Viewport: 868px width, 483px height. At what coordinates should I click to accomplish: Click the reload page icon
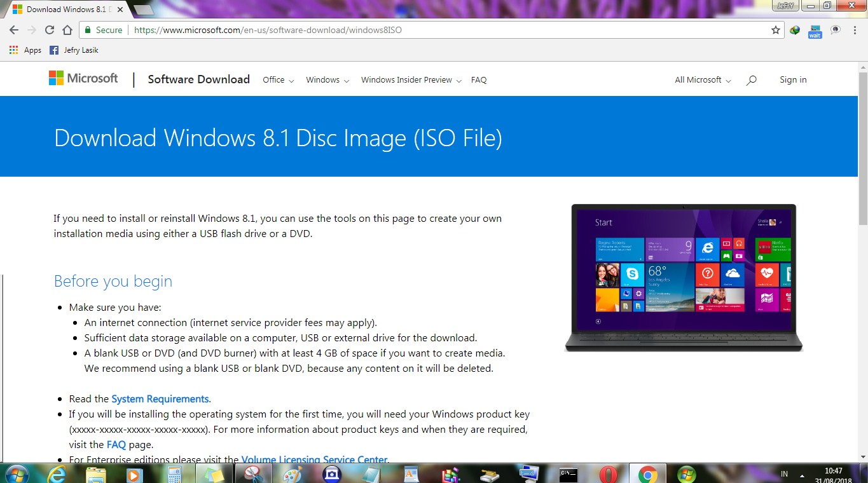click(49, 30)
